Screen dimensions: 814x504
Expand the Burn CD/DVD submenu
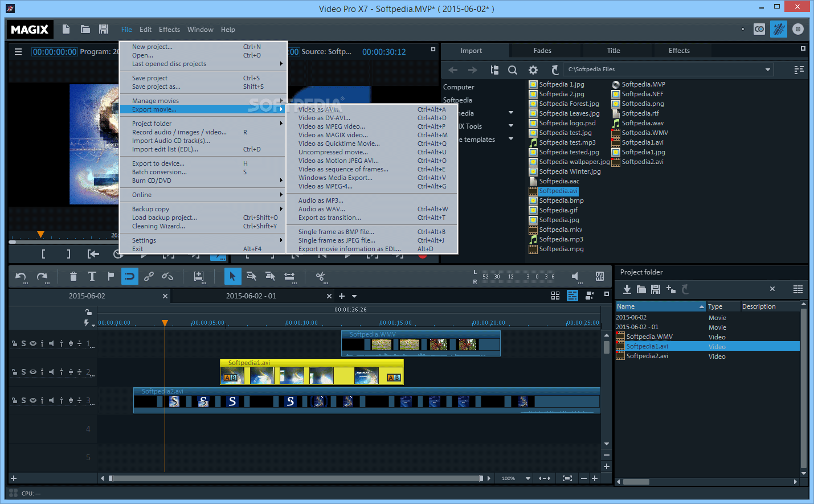coord(203,181)
